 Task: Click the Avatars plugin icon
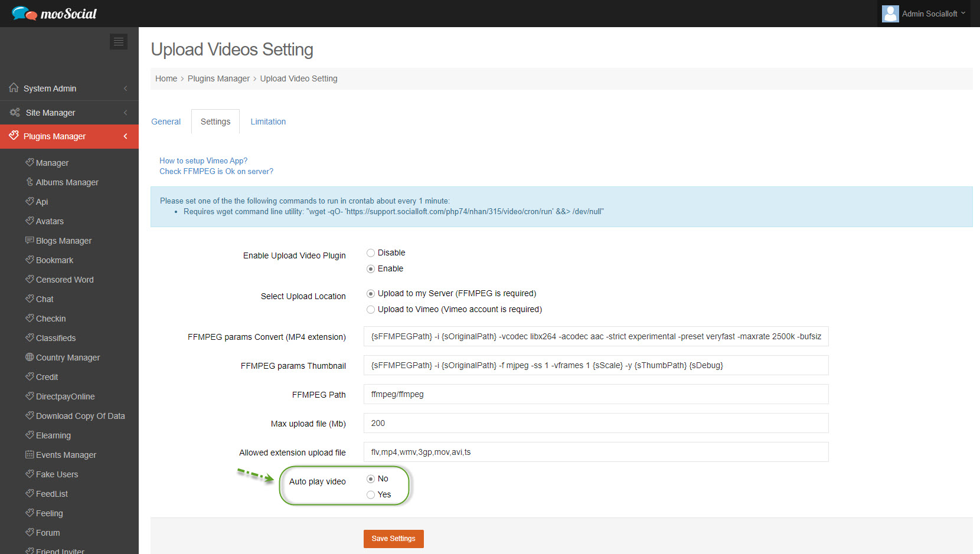[30, 221]
